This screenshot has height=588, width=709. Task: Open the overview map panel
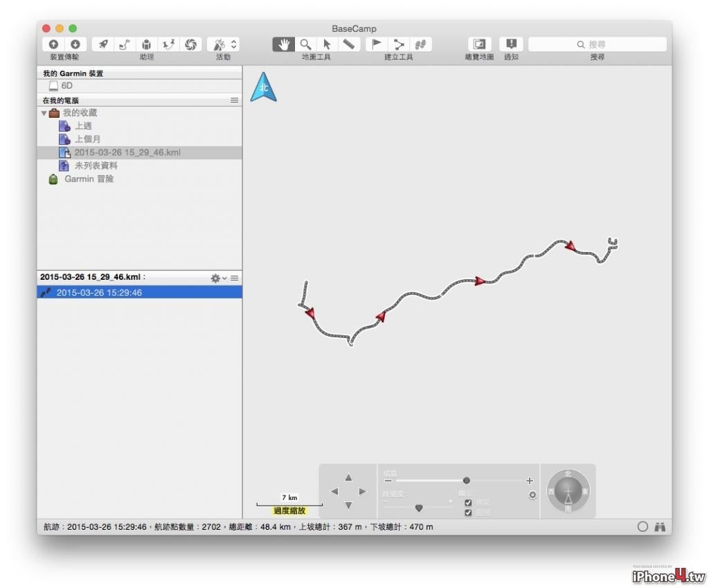point(479,44)
